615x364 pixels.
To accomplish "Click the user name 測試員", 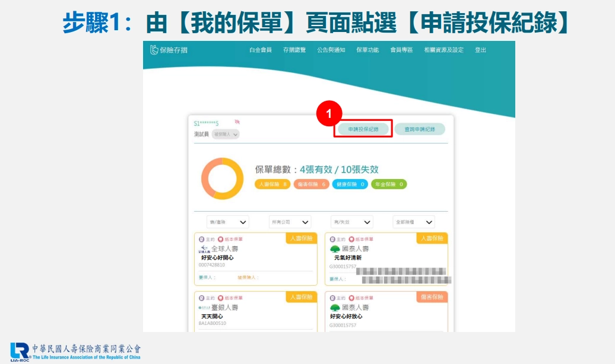I will [x=201, y=135].
